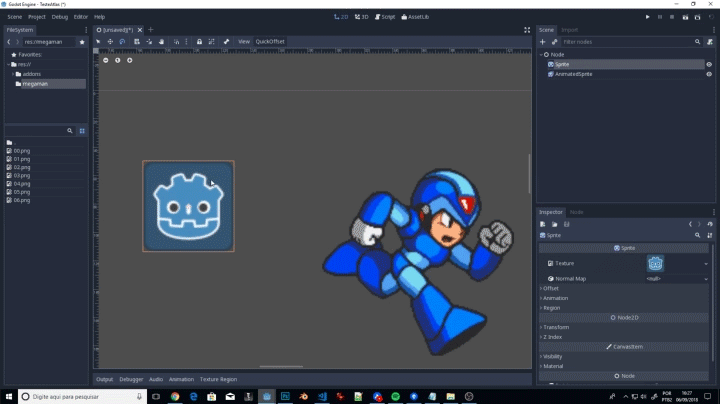Save the resource with Inspector disk icon
Viewport: 720px width, 404px height.
567,224
